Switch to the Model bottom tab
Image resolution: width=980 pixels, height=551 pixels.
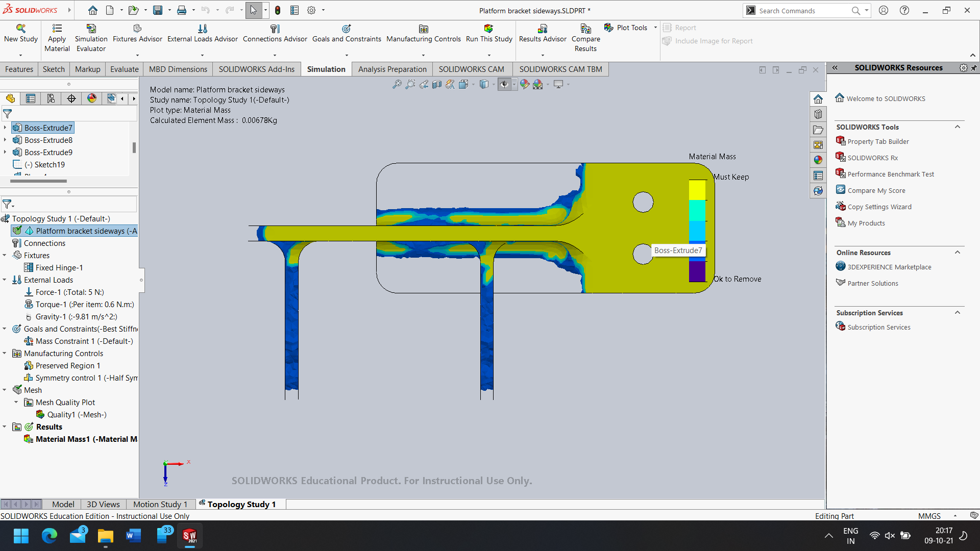pyautogui.click(x=63, y=504)
